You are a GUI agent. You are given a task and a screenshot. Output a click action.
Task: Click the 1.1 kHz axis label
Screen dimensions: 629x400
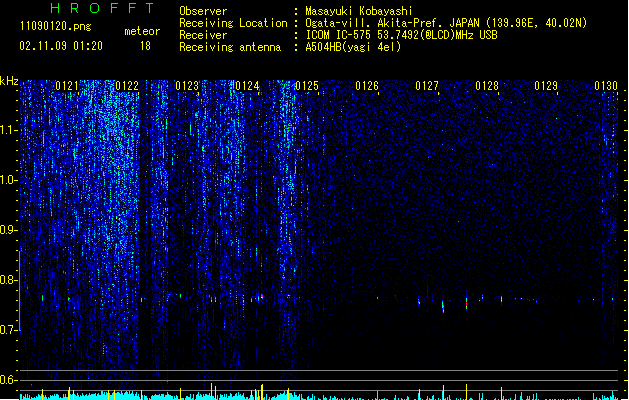point(8,130)
